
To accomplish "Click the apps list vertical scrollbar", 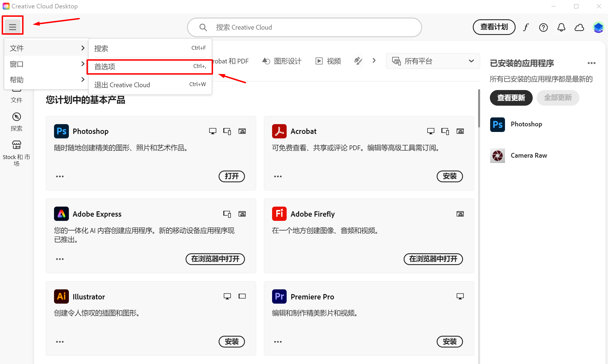I will pos(479,108).
